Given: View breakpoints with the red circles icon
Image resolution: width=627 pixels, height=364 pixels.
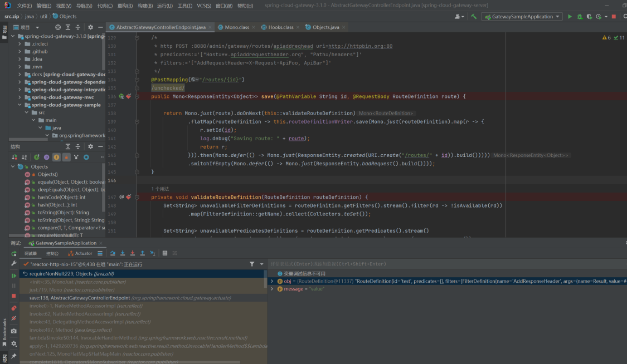Looking at the screenshot, I should (14, 308).
